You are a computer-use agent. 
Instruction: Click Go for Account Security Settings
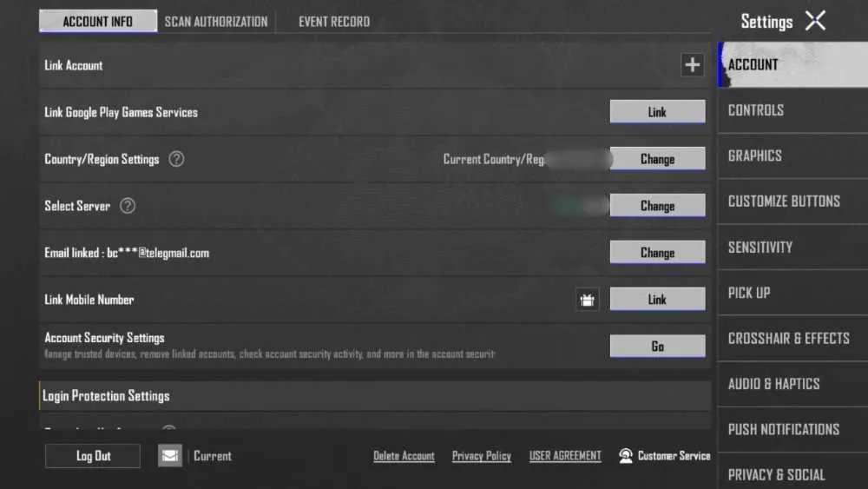(657, 347)
